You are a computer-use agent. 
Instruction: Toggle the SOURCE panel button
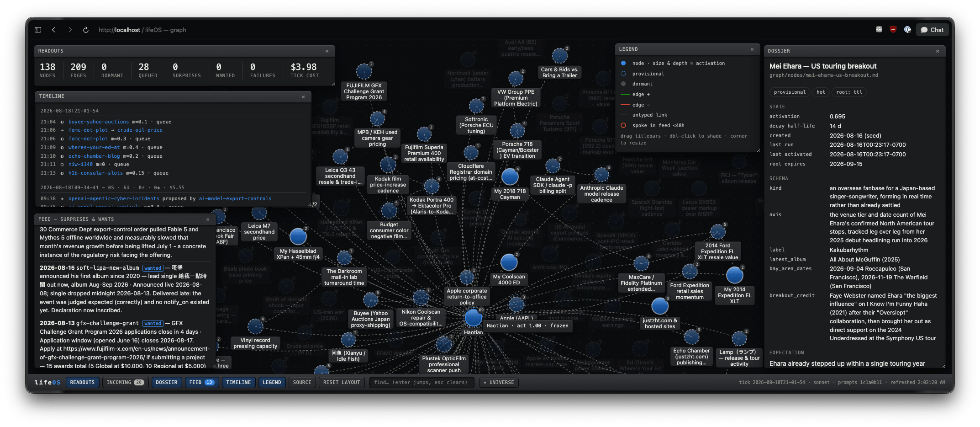302,382
